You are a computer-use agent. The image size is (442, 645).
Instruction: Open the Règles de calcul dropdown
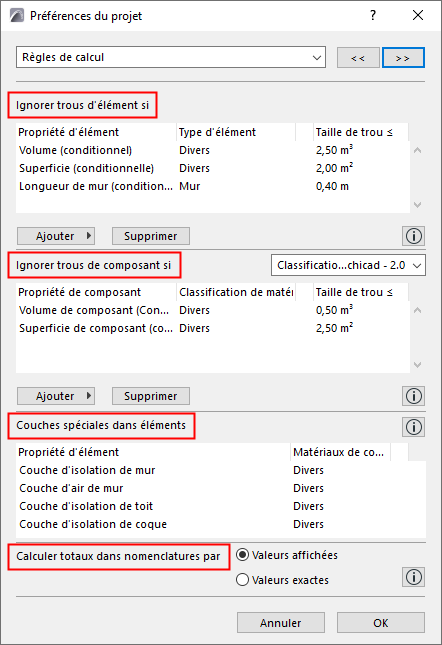pyautogui.click(x=171, y=57)
